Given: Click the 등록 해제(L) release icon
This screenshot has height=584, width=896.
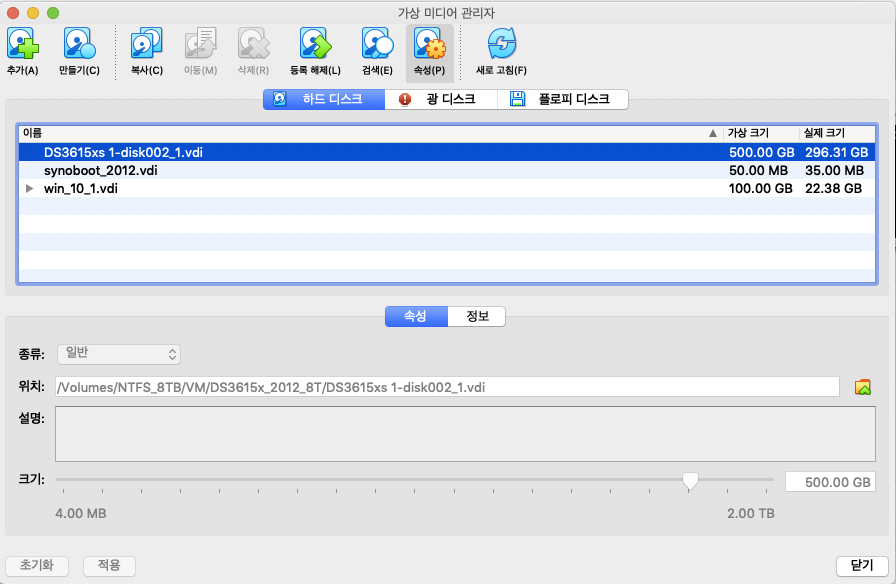Looking at the screenshot, I should pyautogui.click(x=315, y=45).
